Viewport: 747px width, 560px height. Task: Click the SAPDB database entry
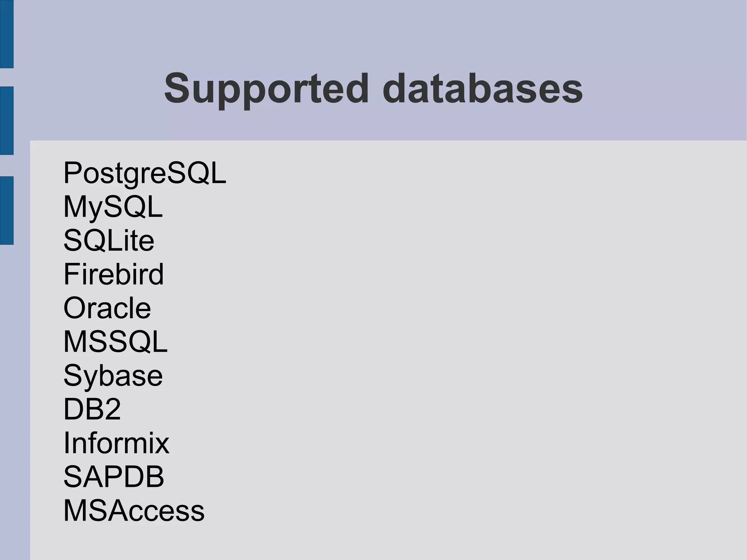(114, 476)
